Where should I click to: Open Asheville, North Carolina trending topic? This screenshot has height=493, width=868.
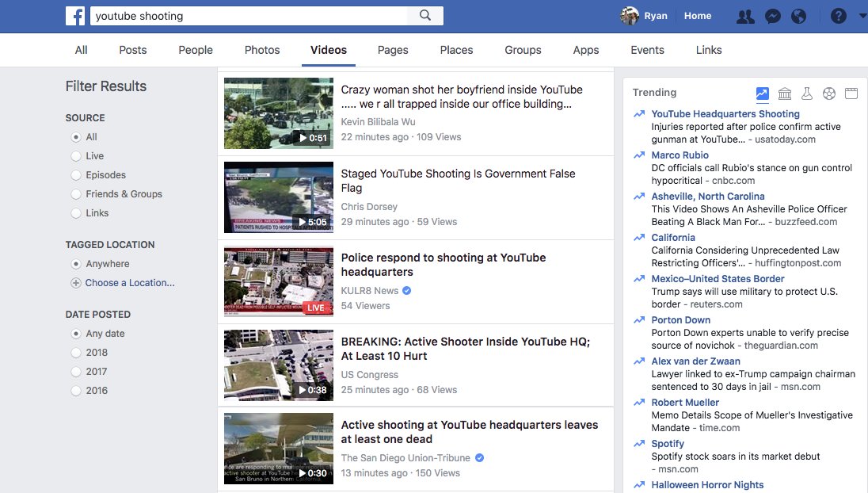pyautogui.click(x=708, y=196)
